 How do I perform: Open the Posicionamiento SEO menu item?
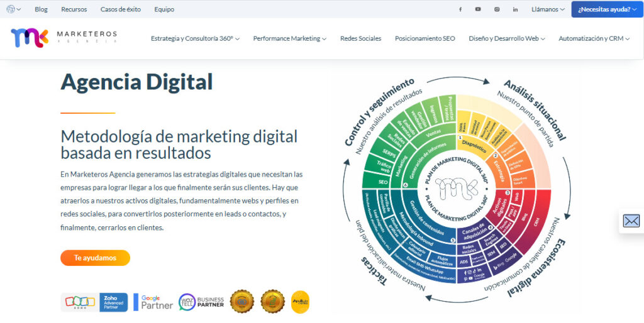click(x=425, y=38)
